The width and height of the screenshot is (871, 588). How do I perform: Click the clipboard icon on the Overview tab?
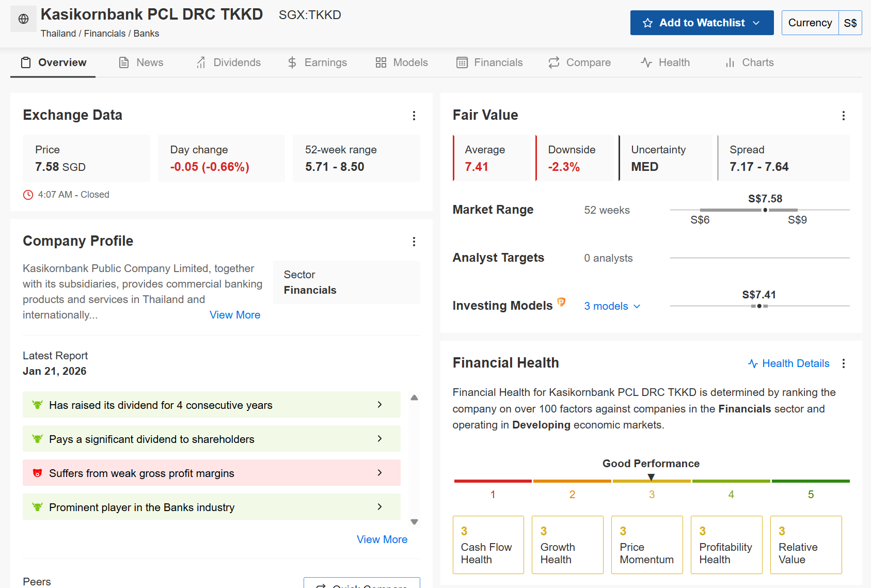(x=26, y=63)
